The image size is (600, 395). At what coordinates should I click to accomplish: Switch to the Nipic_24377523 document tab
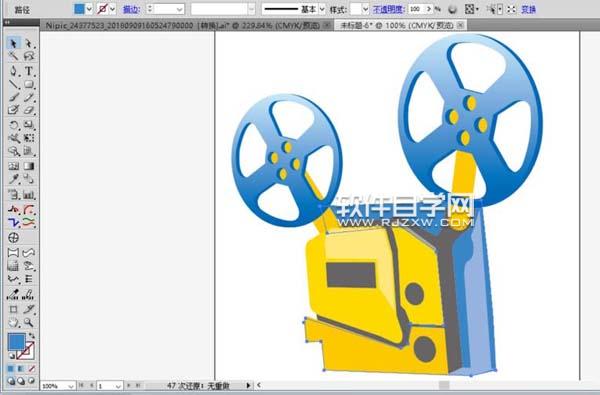(183, 26)
